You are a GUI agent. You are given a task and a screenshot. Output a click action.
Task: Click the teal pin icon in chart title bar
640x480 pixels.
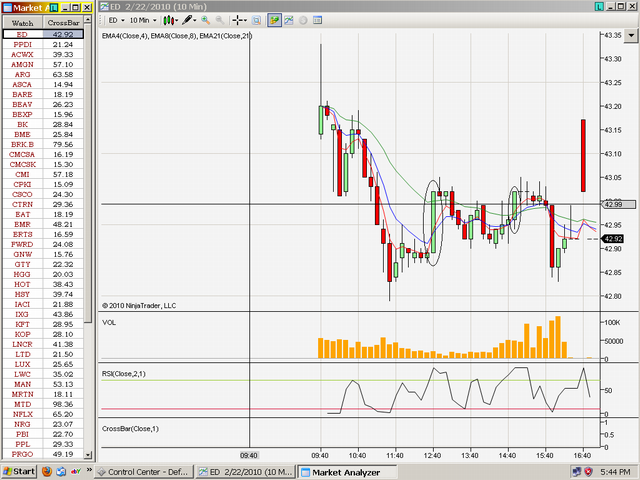599,7
